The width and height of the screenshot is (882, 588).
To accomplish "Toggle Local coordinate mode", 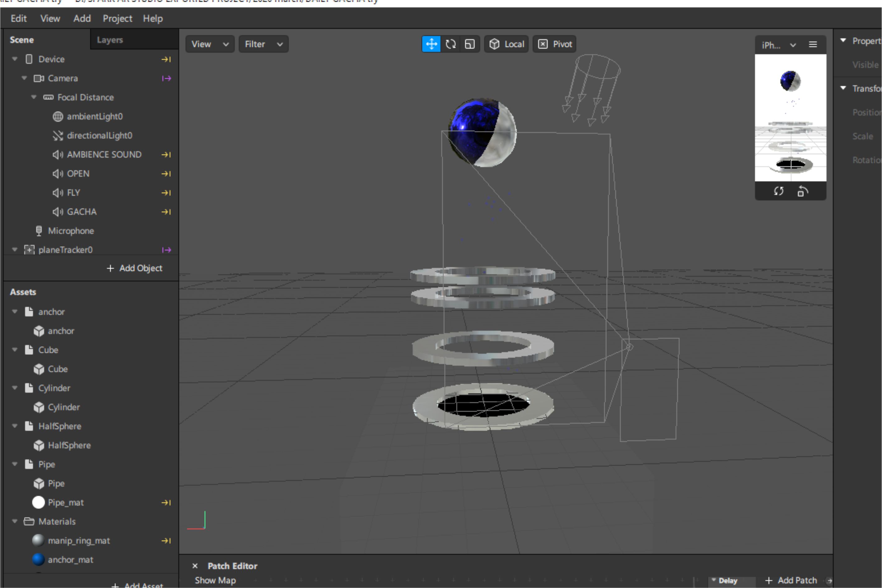I will [506, 44].
